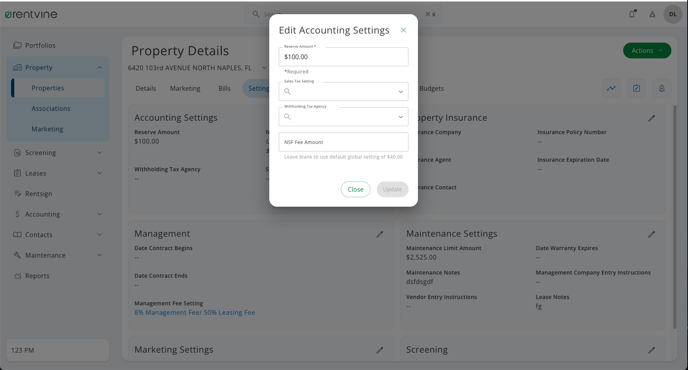The image size is (688, 370).
Task: Edit Maintenance Settings pencil icon
Action: tap(652, 234)
